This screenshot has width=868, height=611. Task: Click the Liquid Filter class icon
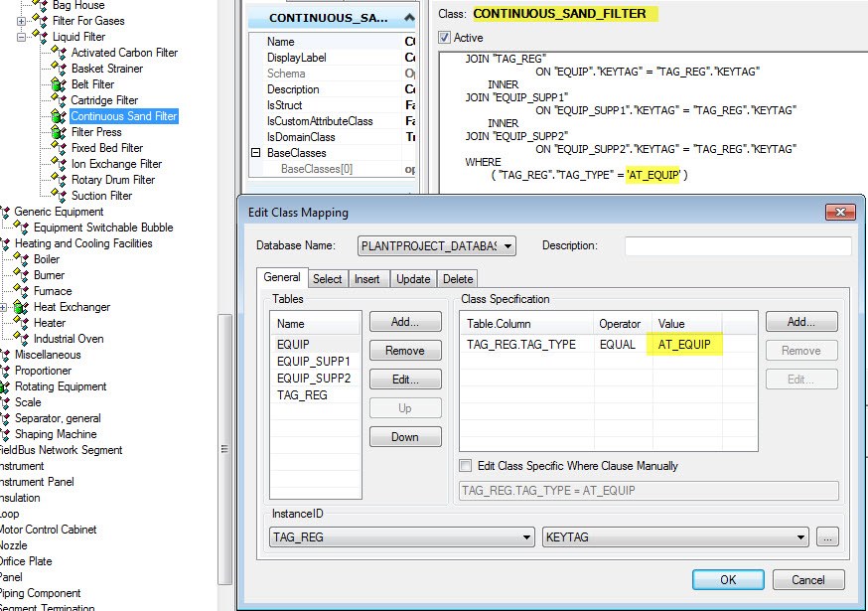41,37
